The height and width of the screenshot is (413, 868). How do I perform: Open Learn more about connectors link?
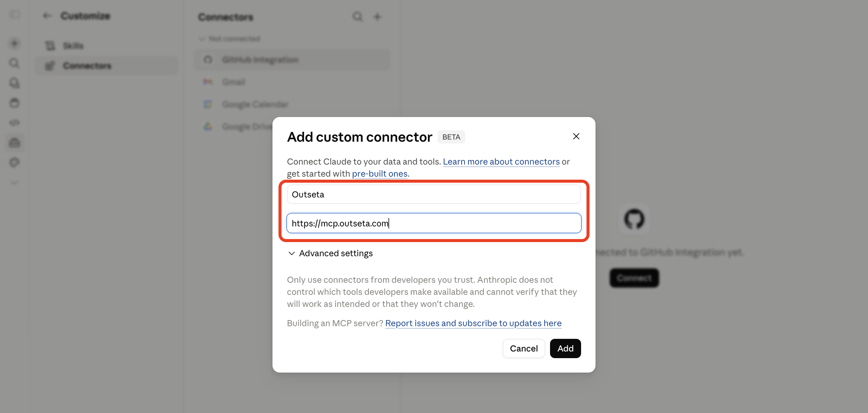(x=501, y=162)
